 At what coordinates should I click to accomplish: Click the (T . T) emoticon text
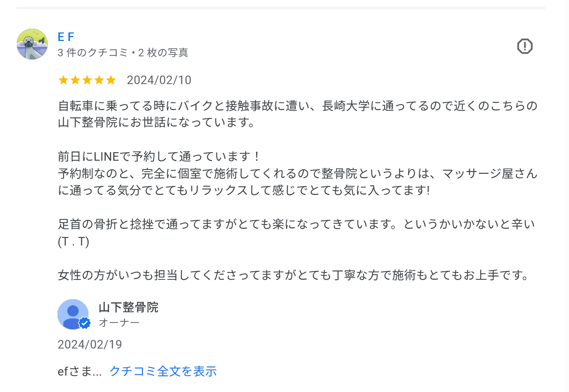pyautogui.click(x=73, y=241)
